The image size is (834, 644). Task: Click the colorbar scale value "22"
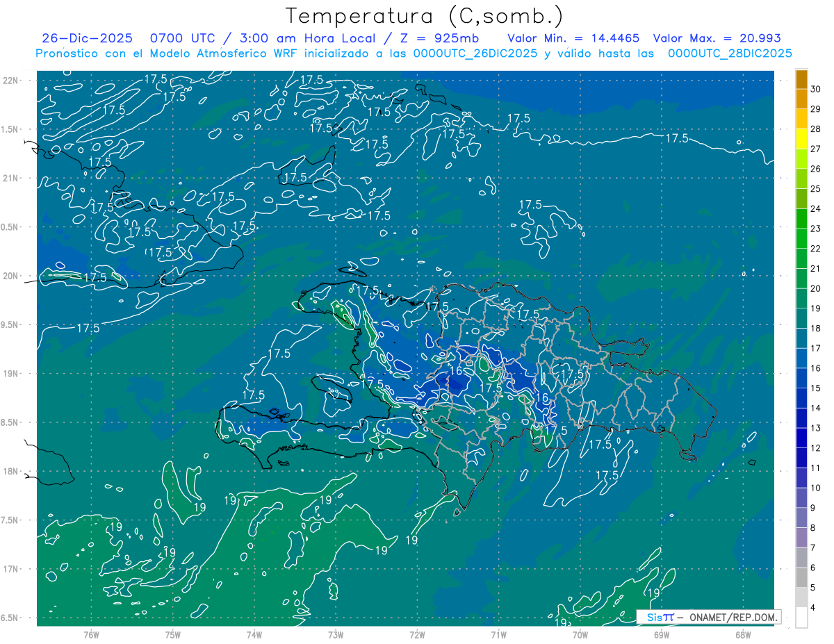[816, 249]
